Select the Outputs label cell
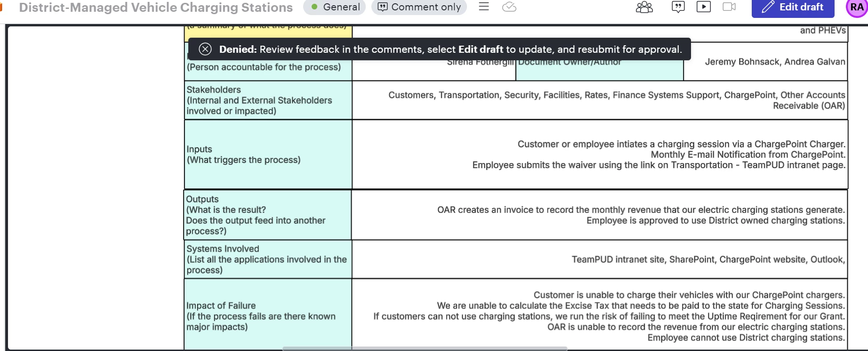 (x=267, y=215)
